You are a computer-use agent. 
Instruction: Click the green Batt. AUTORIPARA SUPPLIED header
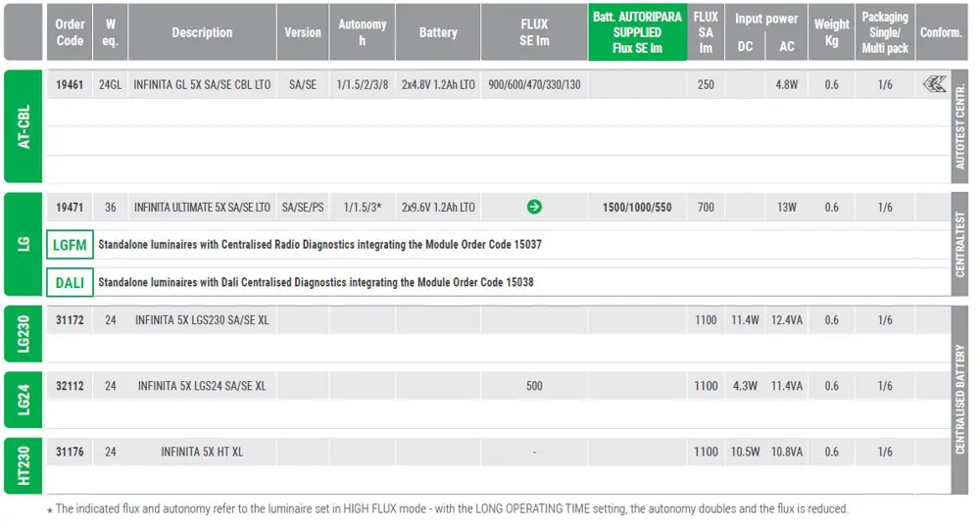[x=638, y=32]
